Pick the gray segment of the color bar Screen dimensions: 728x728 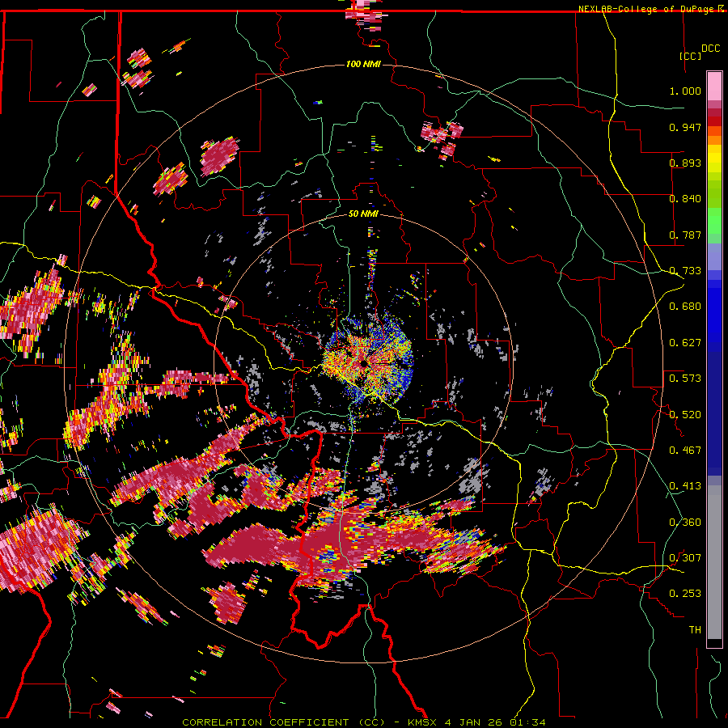[x=714, y=562]
